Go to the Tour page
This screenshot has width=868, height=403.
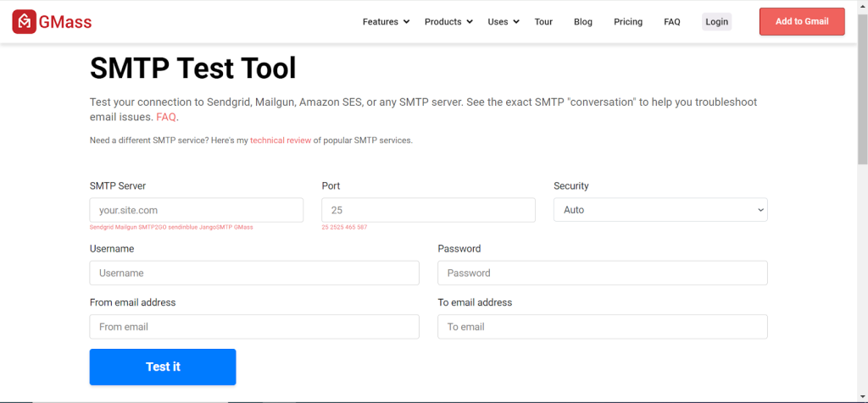[543, 22]
